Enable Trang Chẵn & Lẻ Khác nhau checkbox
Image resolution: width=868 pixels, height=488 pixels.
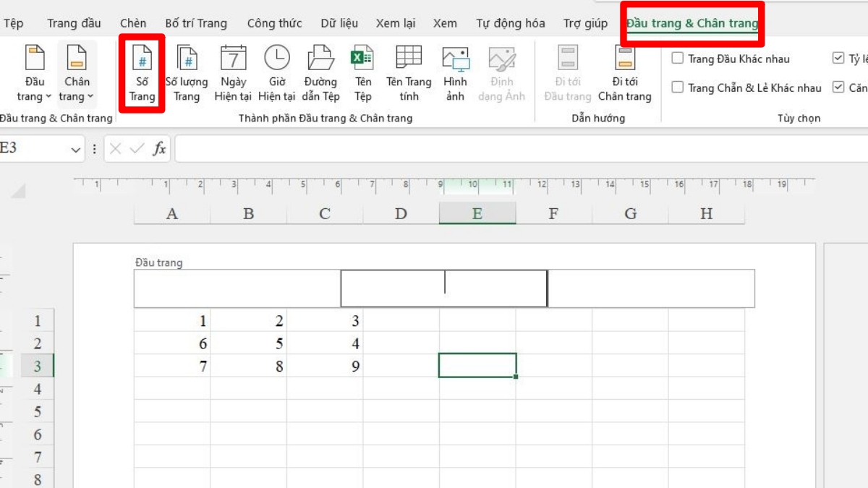click(678, 87)
